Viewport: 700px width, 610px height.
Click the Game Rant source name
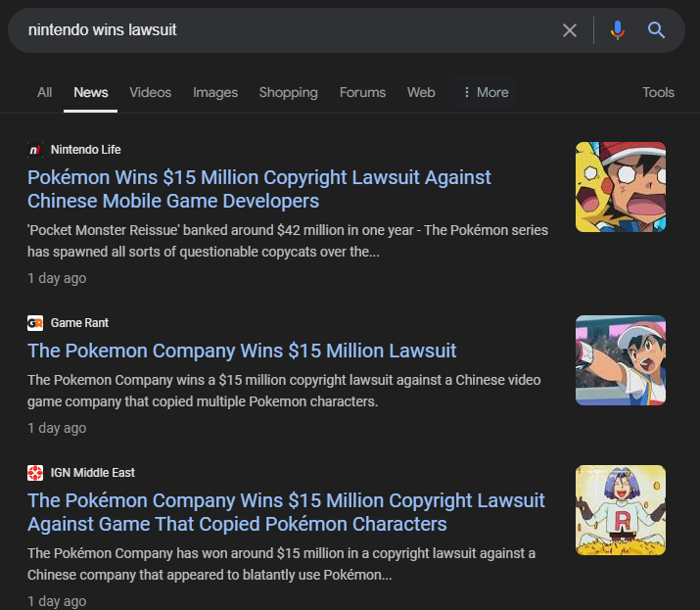79,323
